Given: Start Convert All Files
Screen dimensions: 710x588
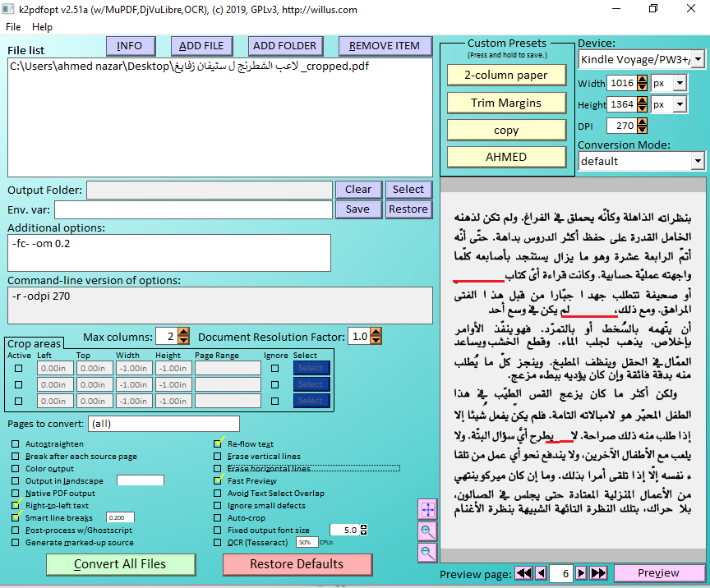Looking at the screenshot, I should 121,564.
